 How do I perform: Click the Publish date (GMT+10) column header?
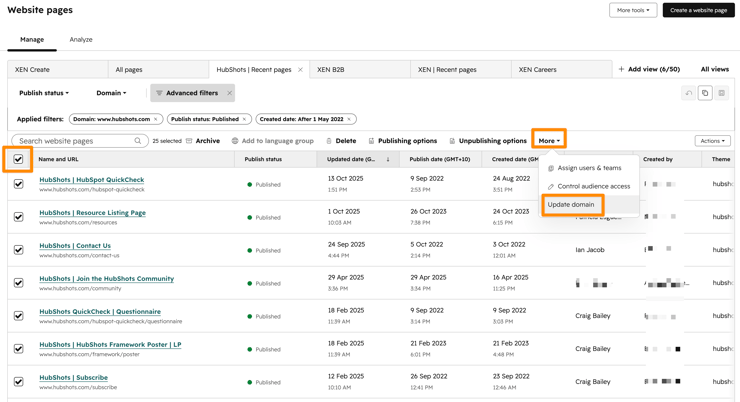point(440,159)
